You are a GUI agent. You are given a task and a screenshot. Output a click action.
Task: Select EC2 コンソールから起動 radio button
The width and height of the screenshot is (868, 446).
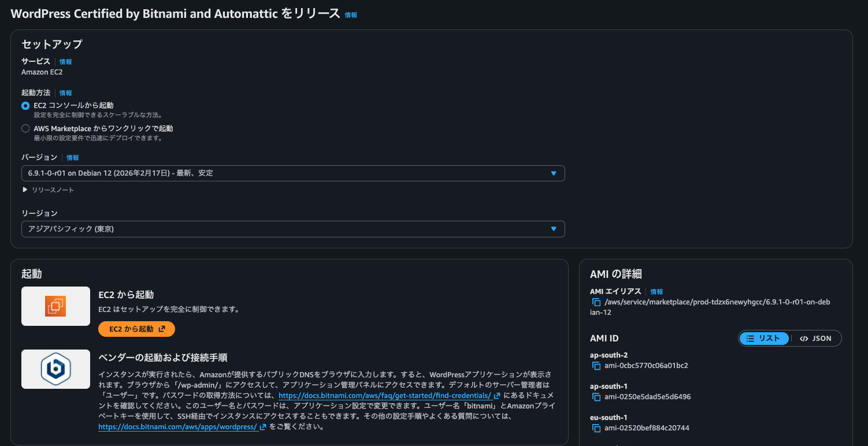(24, 105)
